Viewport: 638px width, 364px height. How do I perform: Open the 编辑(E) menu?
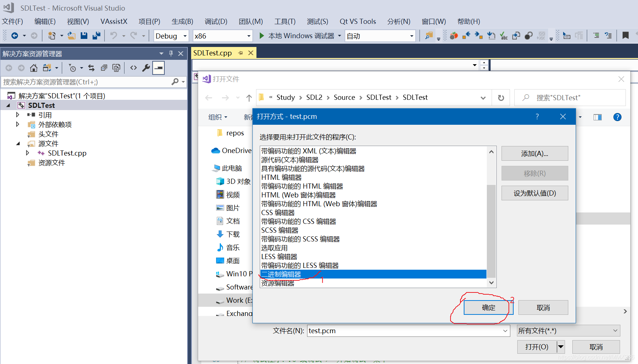tap(45, 21)
